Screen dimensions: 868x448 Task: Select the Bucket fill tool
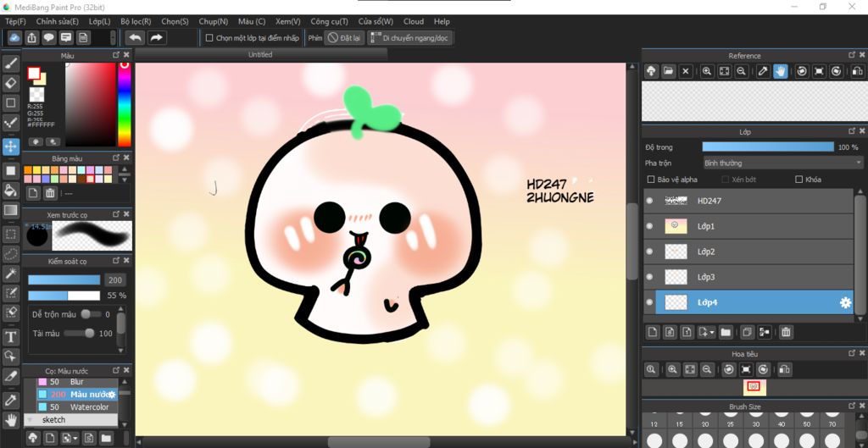click(x=10, y=191)
